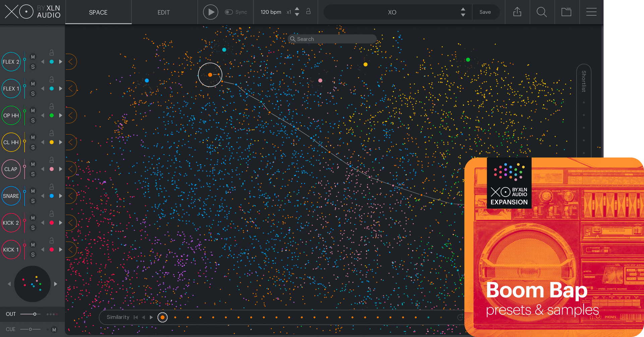Select the CLAP channel pad

(x=11, y=169)
